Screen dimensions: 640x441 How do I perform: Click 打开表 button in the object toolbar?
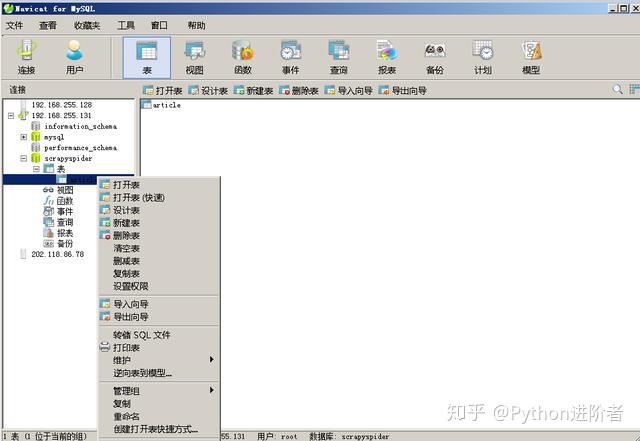point(163,90)
